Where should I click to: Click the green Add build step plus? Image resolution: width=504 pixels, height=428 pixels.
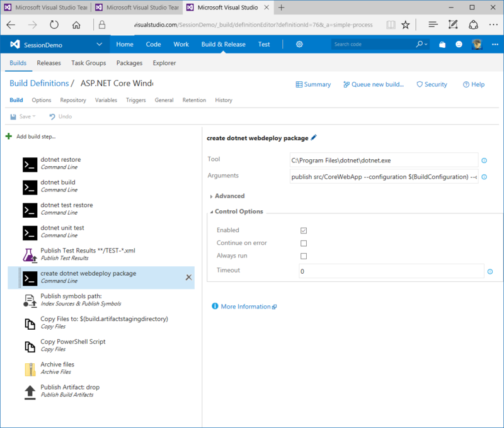point(9,137)
